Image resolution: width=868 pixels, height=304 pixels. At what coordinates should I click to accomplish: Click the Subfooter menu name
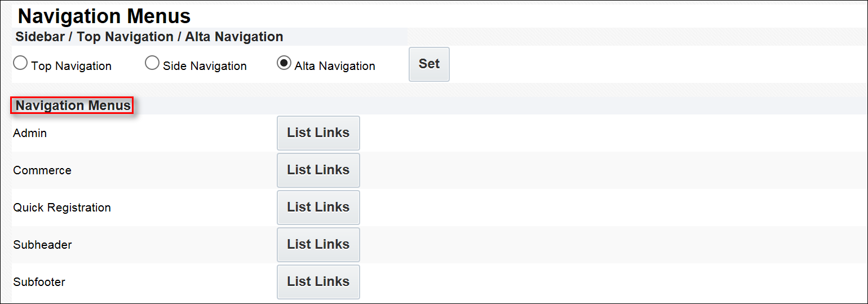39,282
